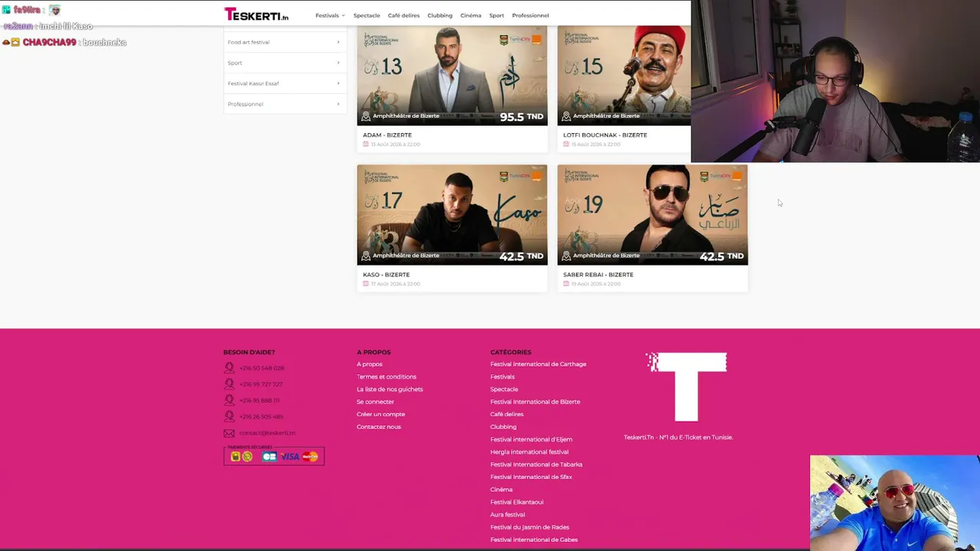Click the calendar icon under LOTFI BOUCHNAK - BIZERTE
This screenshot has height=551, width=980.
(x=567, y=144)
